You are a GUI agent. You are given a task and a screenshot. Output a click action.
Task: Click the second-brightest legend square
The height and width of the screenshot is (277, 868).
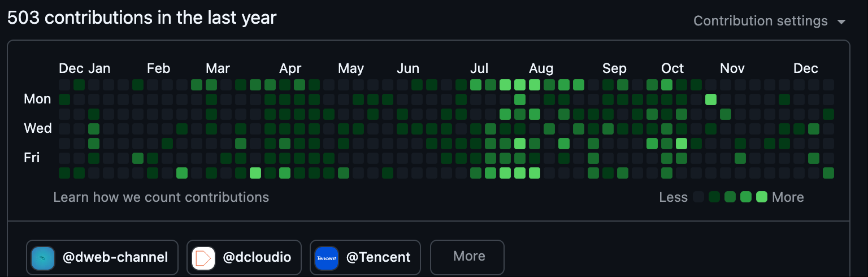(746, 197)
